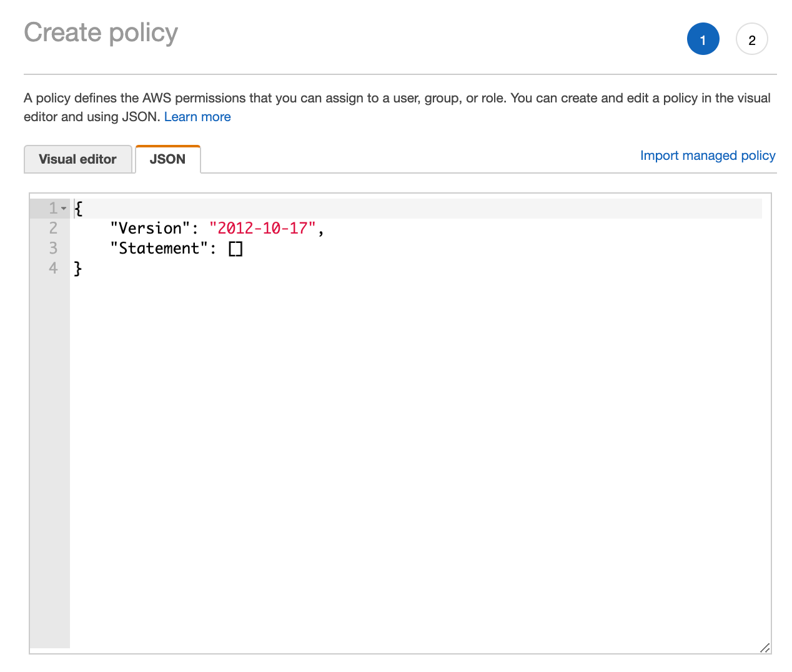Viewport: 792px width, 672px height.
Task: Click line number 2 in the gutter
Action: point(52,228)
